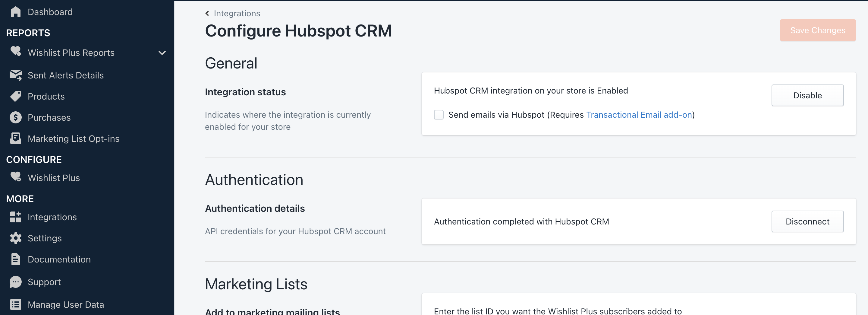This screenshot has height=315, width=868.
Task: Click 'API credentials for your Hubspot CRM account'
Action: [295, 231]
